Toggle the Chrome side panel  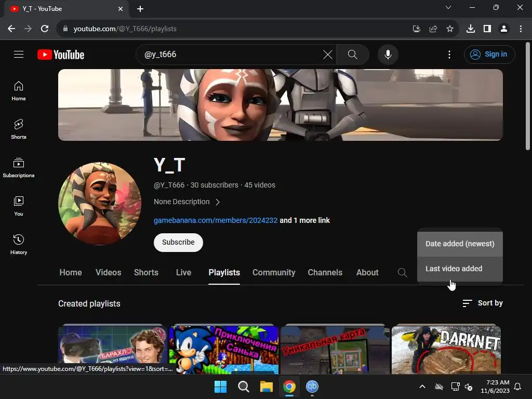[487, 29]
